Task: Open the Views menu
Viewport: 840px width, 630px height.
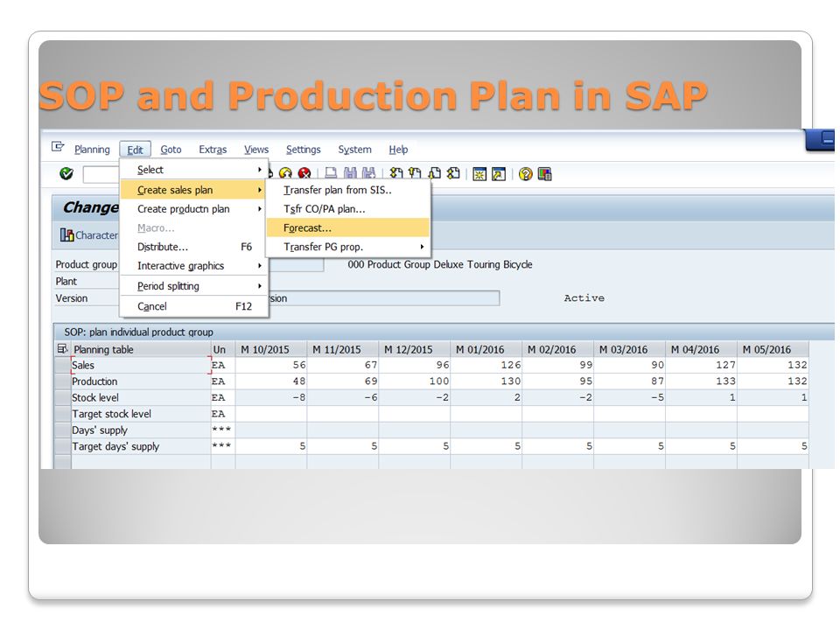Action: pyautogui.click(x=256, y=150)
